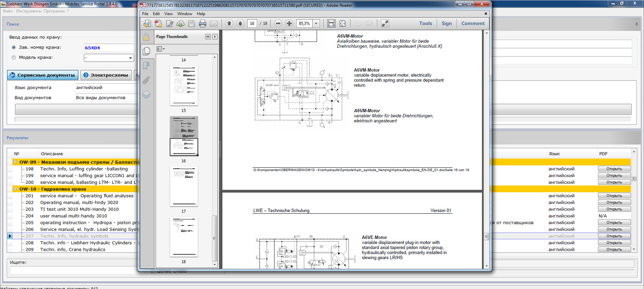Click the email envelope toolbar icon
Image resolution: width=644 pixels, height=289 pixels.
click(214, 24)
